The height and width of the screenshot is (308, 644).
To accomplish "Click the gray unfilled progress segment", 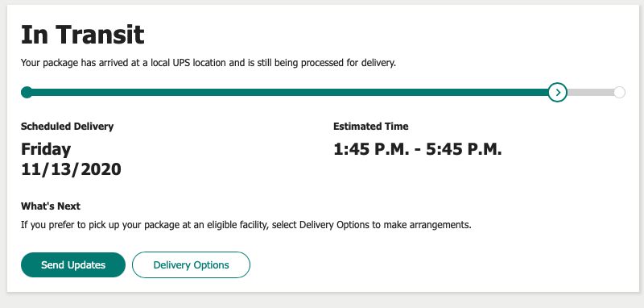I will pos(591,93).
